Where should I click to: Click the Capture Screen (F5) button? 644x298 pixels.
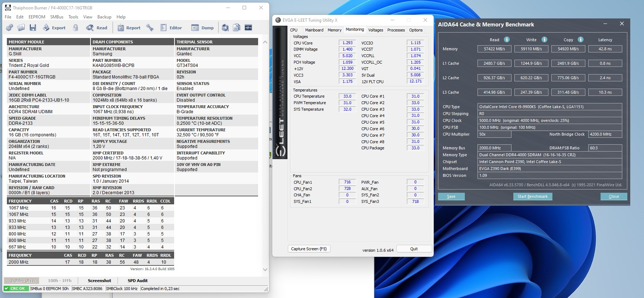click(x=309, y=249)
